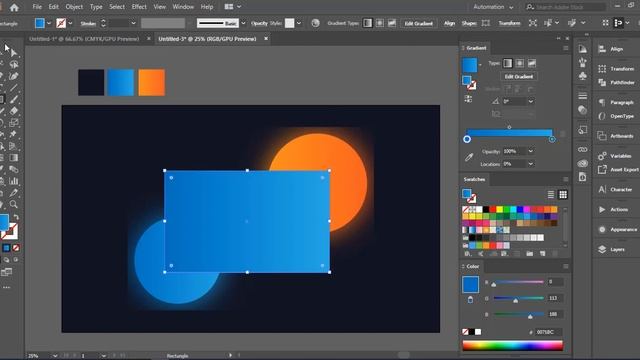Select the Lasso tool
Image resolution: width=640 pixels, height=360 pixels.
click(14, 64)
